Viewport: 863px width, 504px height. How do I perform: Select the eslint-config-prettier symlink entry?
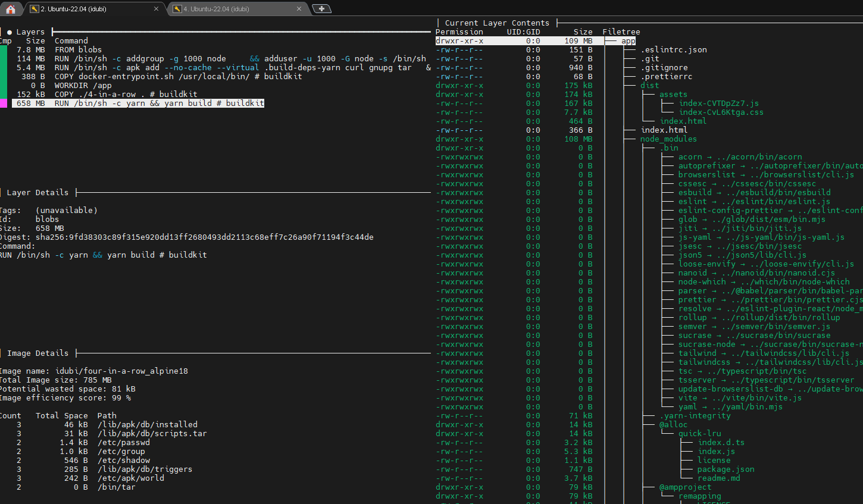770,210
